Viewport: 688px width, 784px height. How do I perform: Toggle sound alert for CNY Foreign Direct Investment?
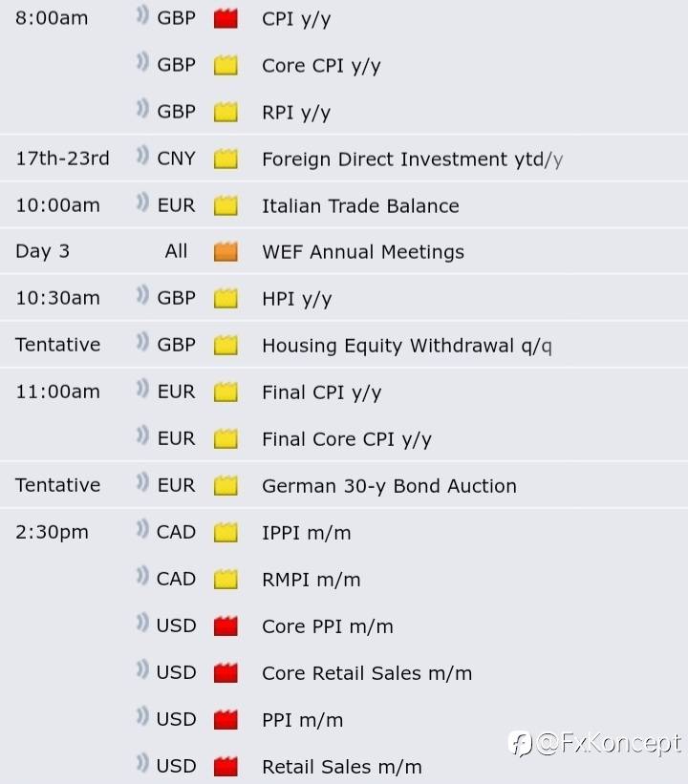click(x=142, y=156)
